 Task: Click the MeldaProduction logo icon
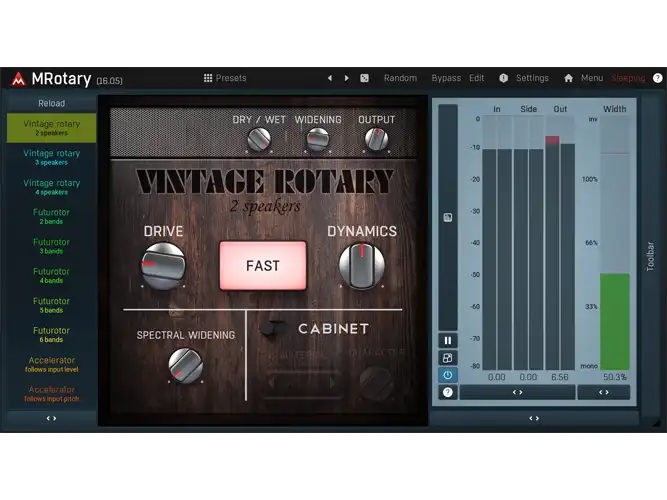[x=18, y=79]
